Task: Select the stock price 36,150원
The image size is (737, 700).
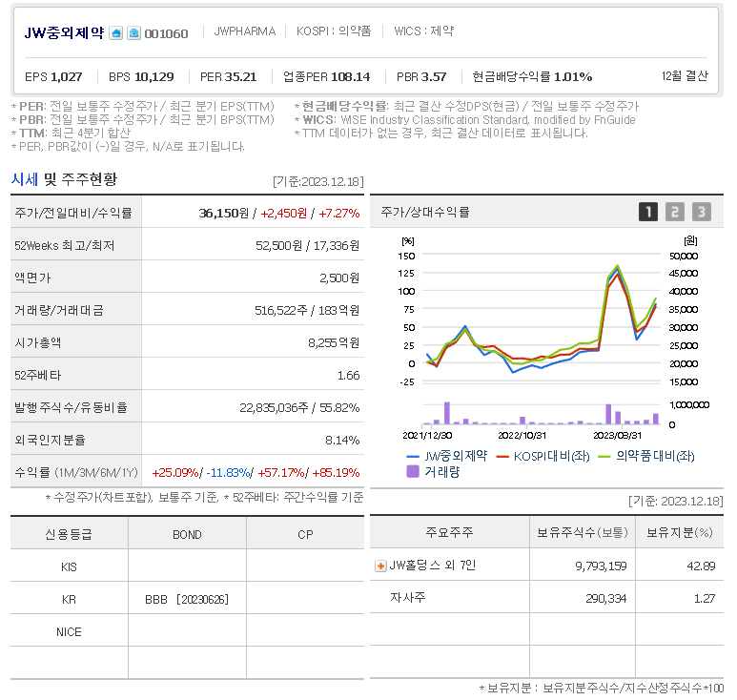Action: [x=224, y=214]
